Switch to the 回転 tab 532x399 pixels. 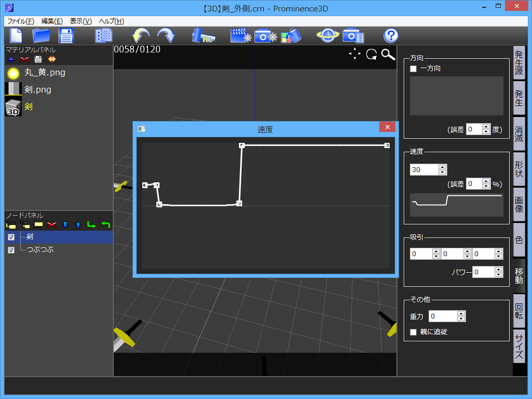(x=519, y=311)
